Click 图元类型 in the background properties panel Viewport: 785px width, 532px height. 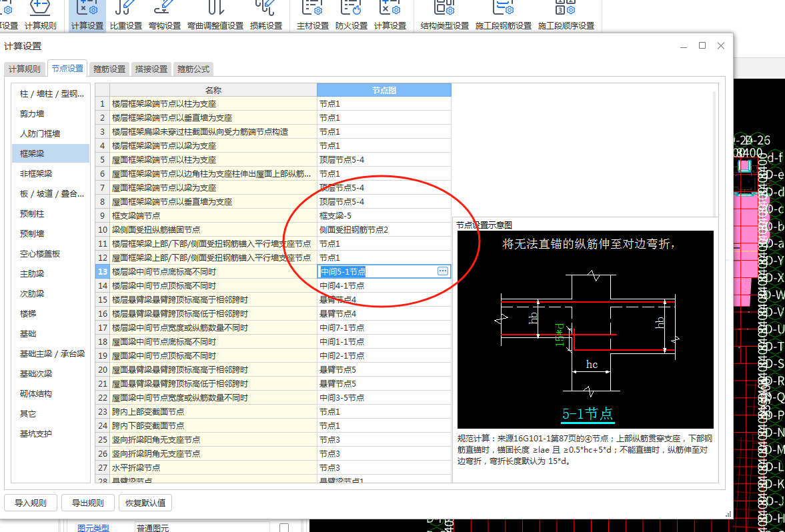point(93,527)
